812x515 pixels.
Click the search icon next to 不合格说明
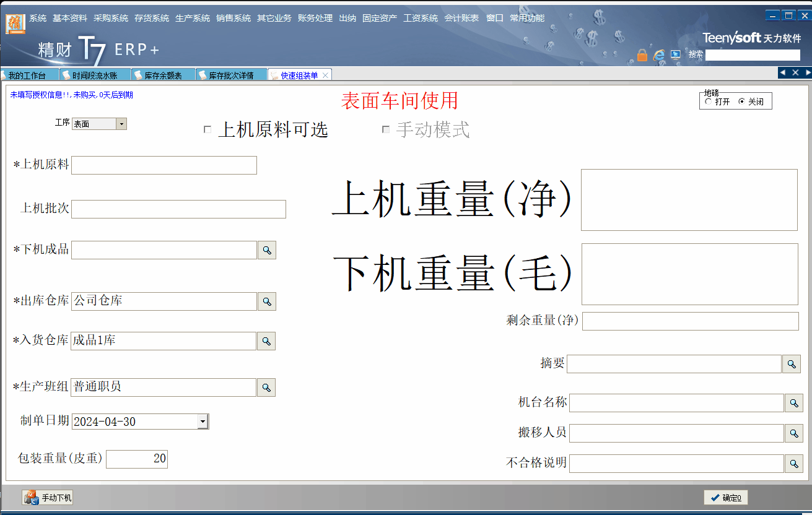pos(794,463)
